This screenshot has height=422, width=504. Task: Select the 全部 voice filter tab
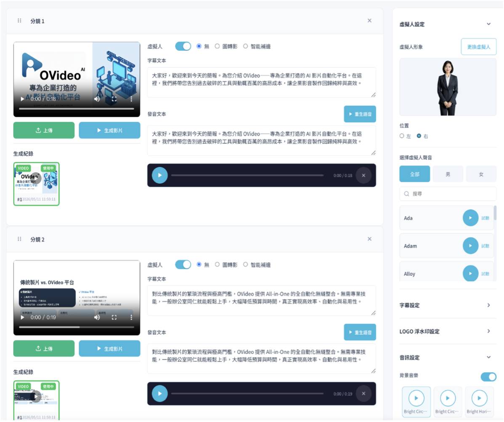pyautogui.click(x=415, y=174)
